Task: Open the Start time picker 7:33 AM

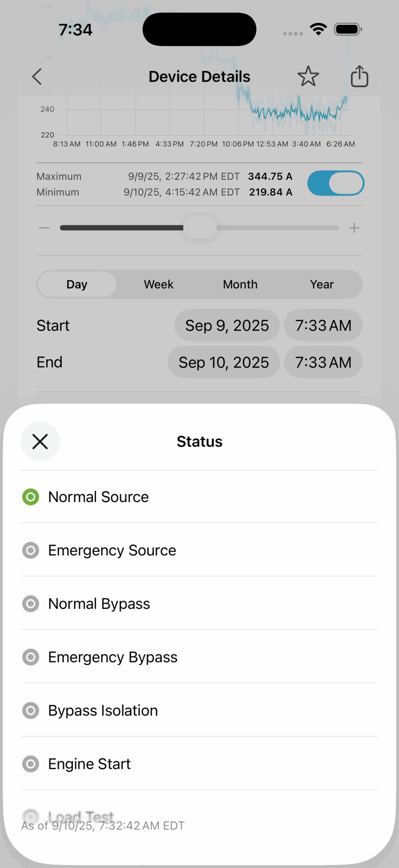Action: [x=323, y=325]
